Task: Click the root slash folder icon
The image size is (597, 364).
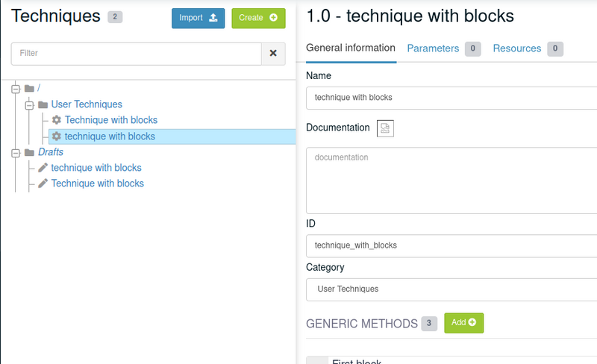Action: (x=29, y=88)
